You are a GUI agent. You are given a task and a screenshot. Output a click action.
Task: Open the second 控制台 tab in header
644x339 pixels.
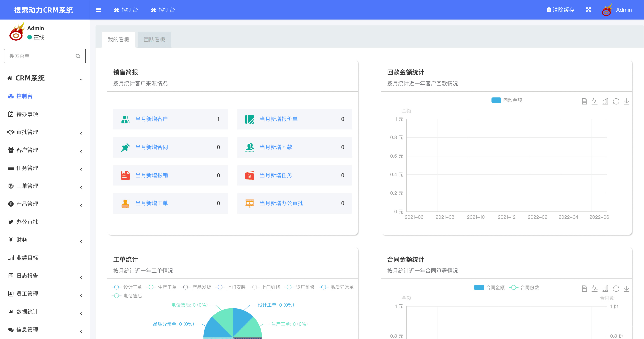[163, 10]
